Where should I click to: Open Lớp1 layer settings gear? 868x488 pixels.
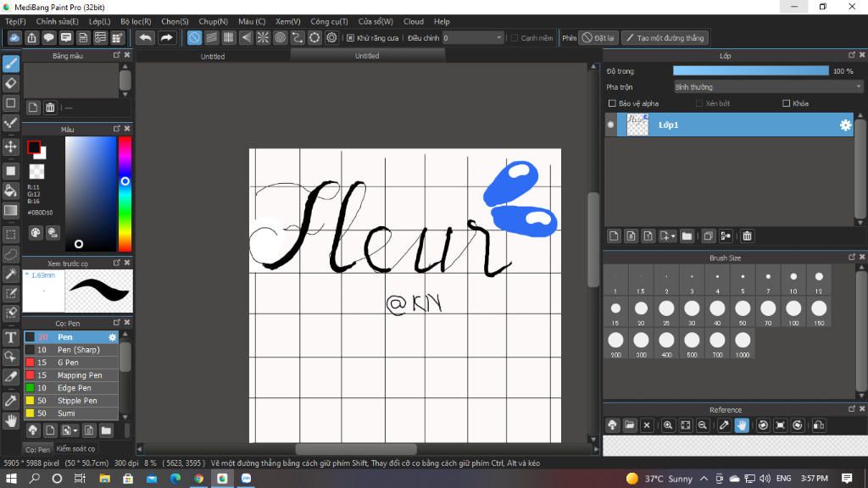[x=845, y=125]
